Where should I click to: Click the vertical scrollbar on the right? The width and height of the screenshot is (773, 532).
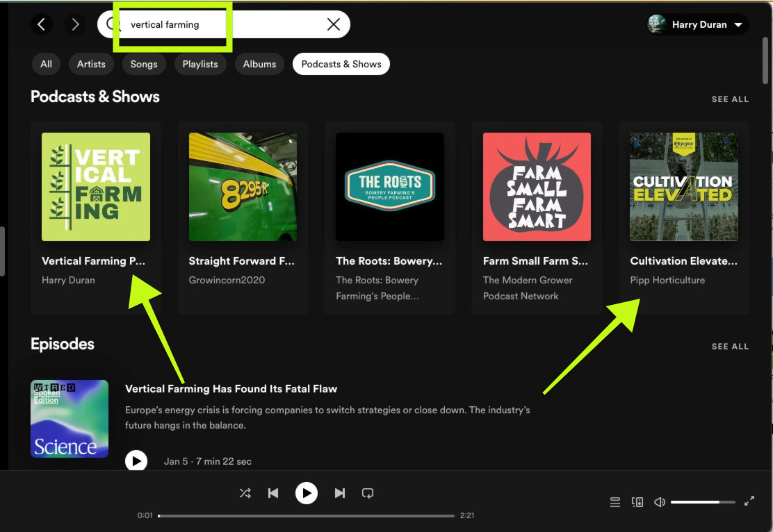click(765, 60)
